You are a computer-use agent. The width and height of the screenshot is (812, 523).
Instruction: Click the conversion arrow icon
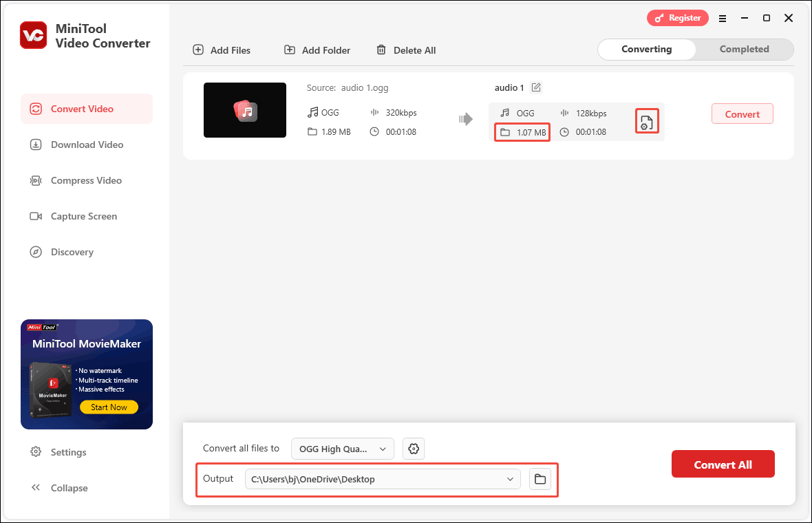point(466,119)
